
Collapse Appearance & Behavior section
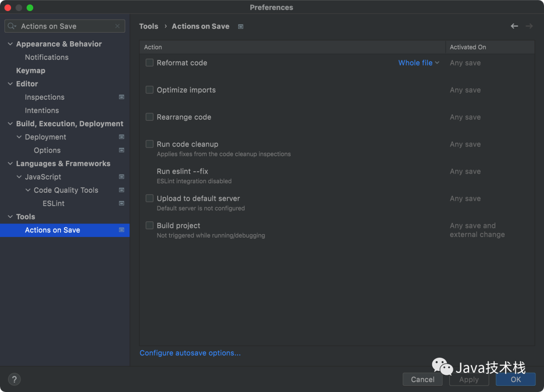pyautogui.click(x=10, y=44)
